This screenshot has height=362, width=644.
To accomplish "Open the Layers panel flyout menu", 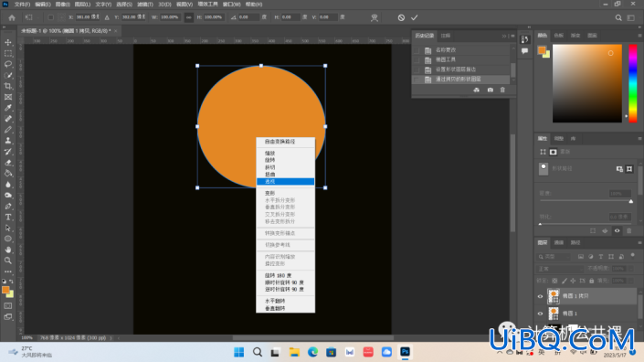I will pos(639,243).
